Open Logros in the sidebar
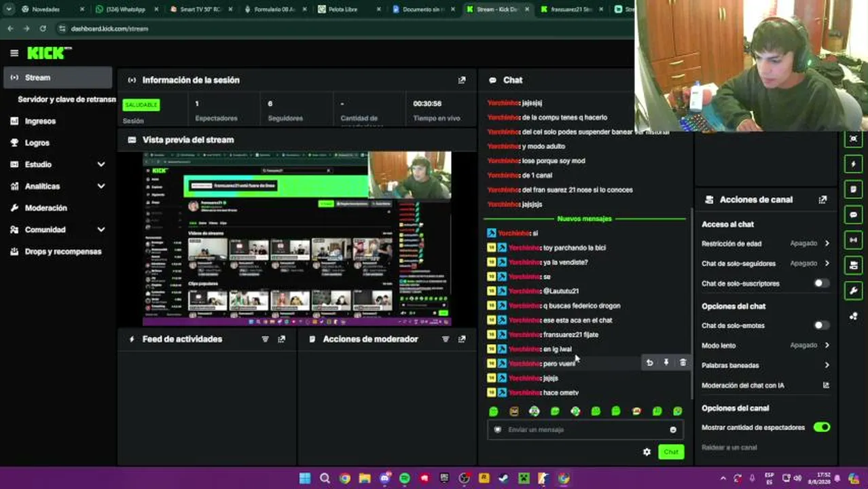Image resolution: width=868 pixels, height=489 pixels. [37, 143]
